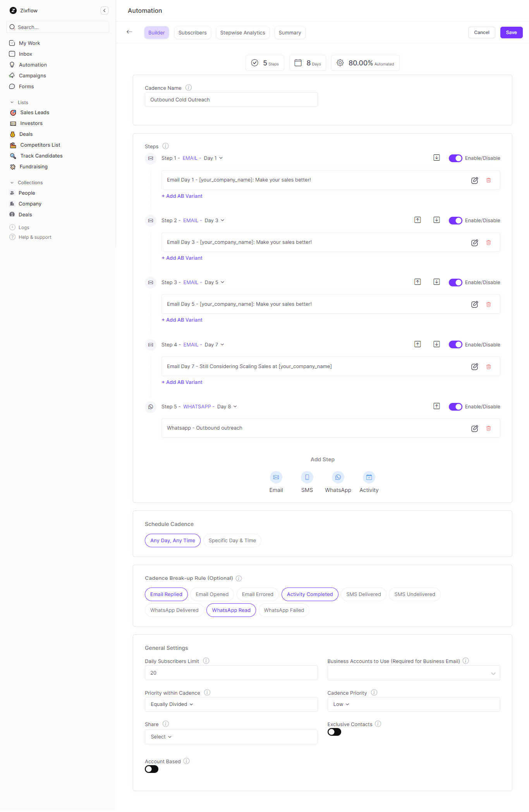This screenshot has height=812, width=529.
Task: Add AB Variant to Step 4
Action: [182, 382]
